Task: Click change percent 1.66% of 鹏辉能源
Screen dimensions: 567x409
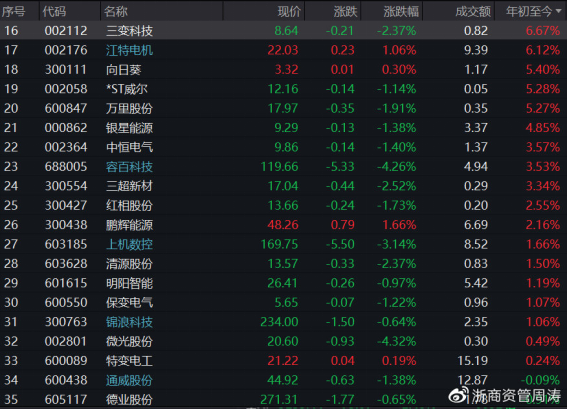Action: click(399, 225)
